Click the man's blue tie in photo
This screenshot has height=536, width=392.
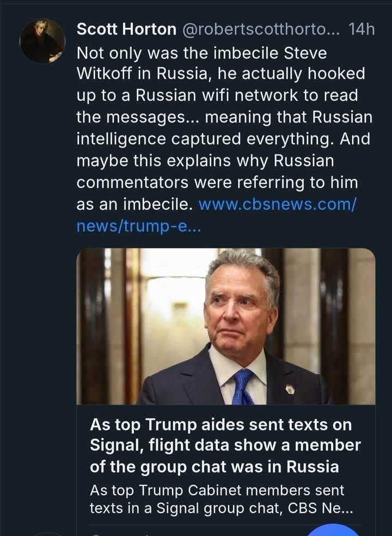click(242, 386)
